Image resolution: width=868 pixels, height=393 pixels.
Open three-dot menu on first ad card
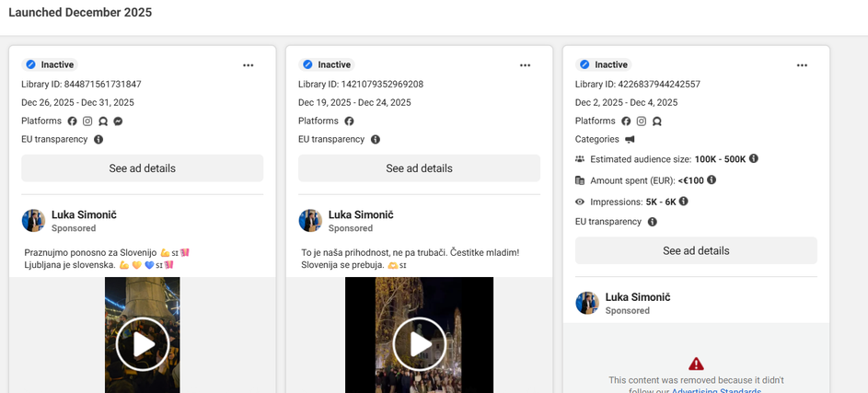tap(248, 65)
